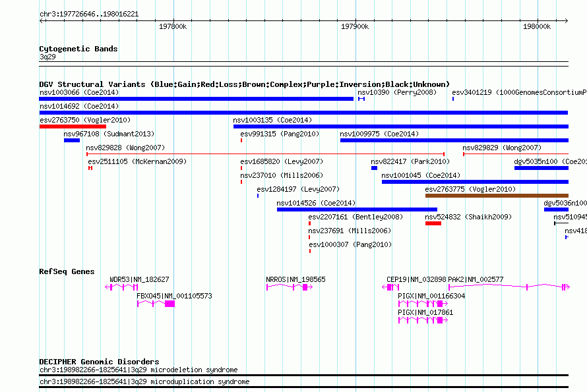The image size is (587, 392).
Task: Open the esv3401219 1000Genomes variant label
Action: pos(519,92)
